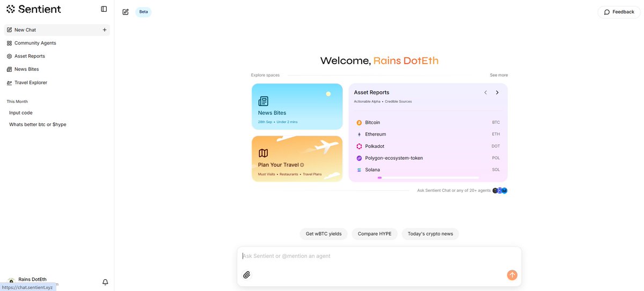Image resolution: width=644 pixels, height=291 pixels.
Task: Click SOL ticker label
Action: (x=496, y=170)
